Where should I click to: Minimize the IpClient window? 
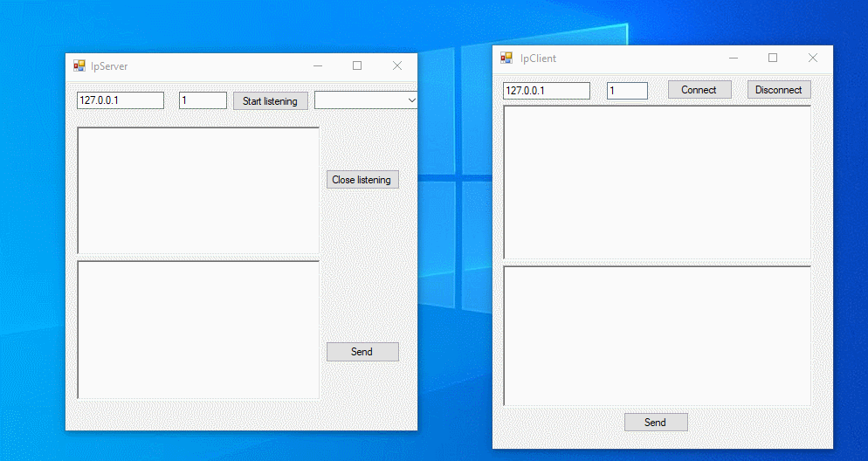tap(734, 58)
